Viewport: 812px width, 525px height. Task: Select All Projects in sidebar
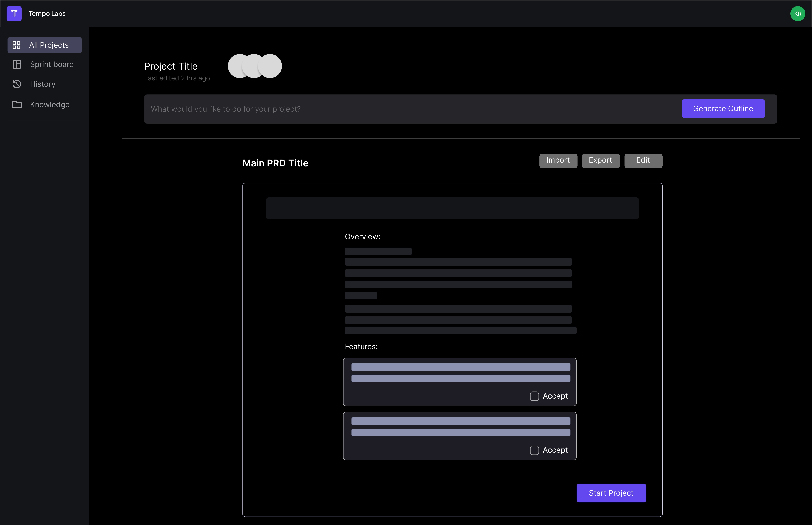45,45
